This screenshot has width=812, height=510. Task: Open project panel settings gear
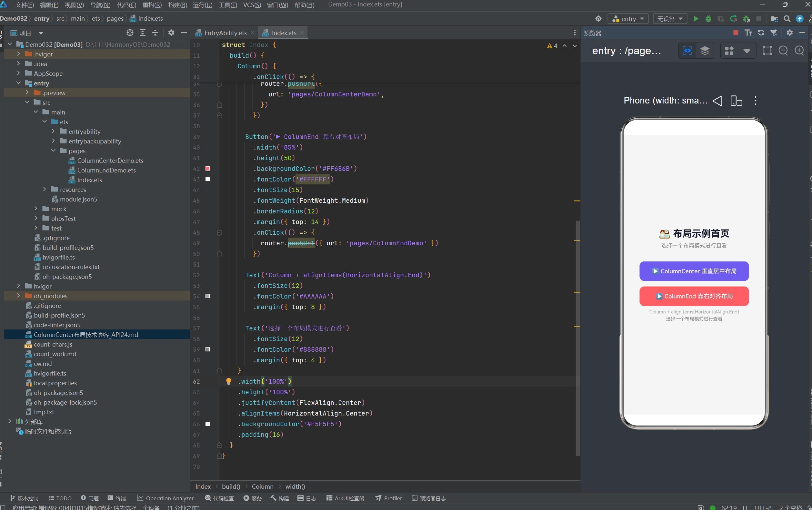[171, 33]
